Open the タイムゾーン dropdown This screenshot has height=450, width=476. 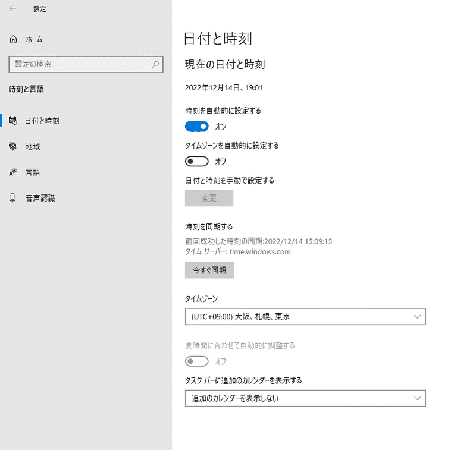click(305, 317)
